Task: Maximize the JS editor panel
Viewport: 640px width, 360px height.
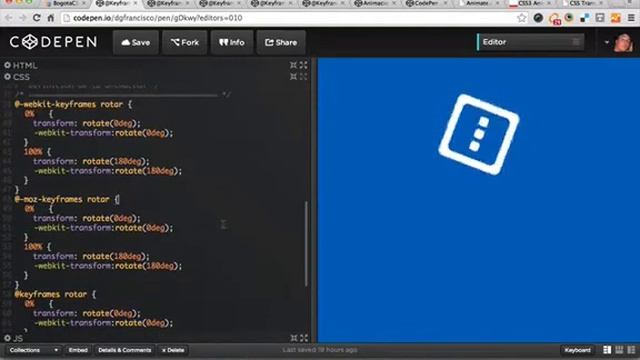Action: tap(304, 338)
